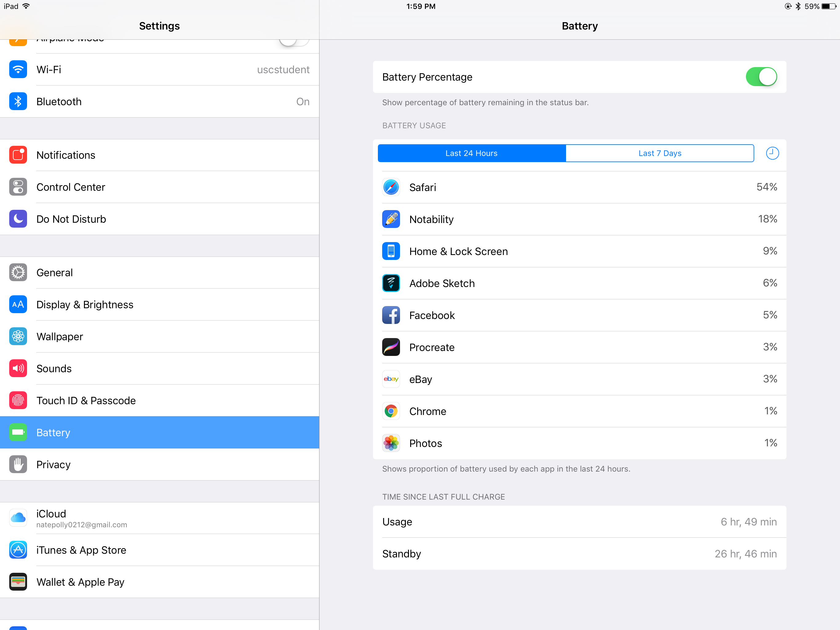Open iCloud account natepolly0212@gmail.com
The height and width of the screenshot is (630, 840).
click(160, 518)
